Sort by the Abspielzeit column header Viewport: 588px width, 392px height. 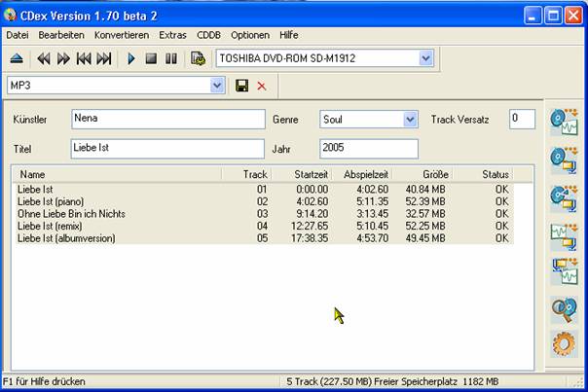click(361, 174)
